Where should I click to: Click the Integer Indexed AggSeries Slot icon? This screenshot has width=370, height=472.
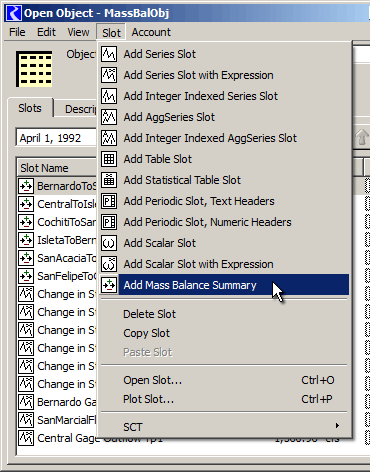point(109,138)
